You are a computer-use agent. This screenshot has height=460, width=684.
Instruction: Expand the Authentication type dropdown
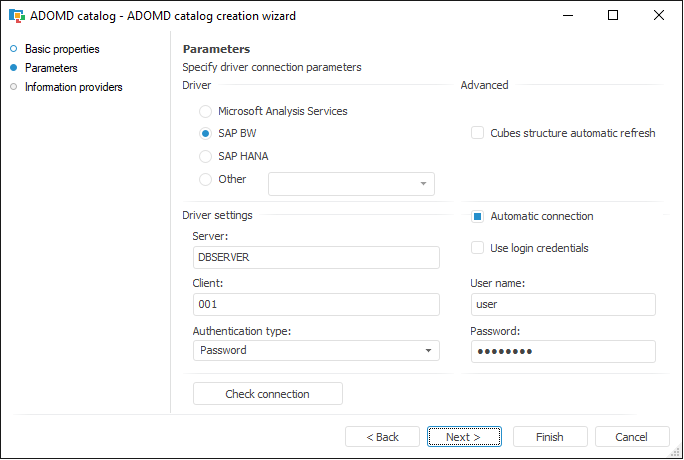pyautogui.click(x=428, y=351)
